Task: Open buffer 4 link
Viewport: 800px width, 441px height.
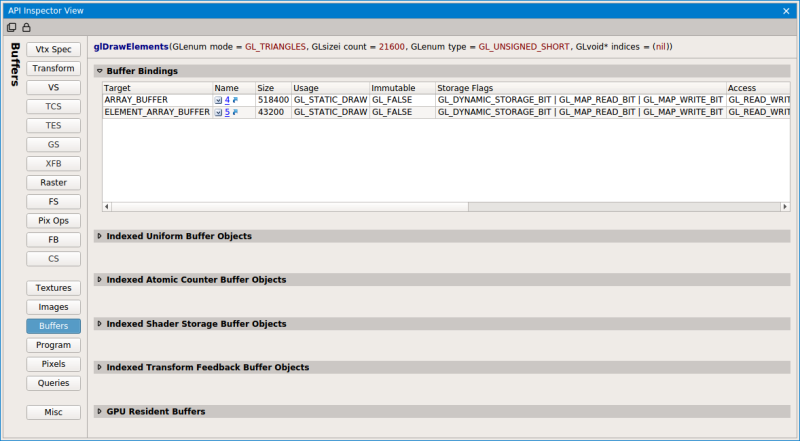Action: tap(227, 100)
